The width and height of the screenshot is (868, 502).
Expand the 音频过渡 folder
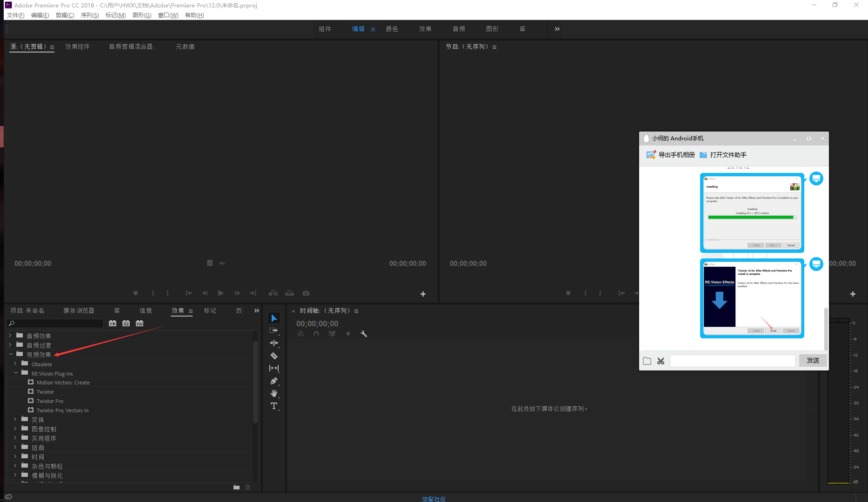coord(10,344)
